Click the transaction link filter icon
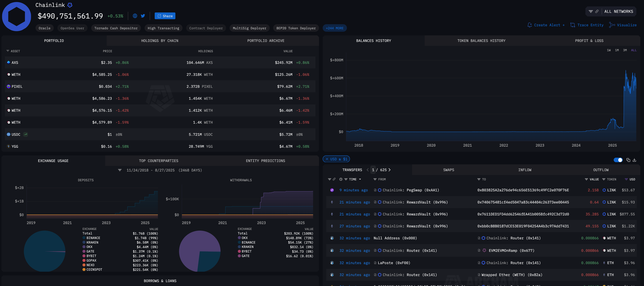 point(334,179)
